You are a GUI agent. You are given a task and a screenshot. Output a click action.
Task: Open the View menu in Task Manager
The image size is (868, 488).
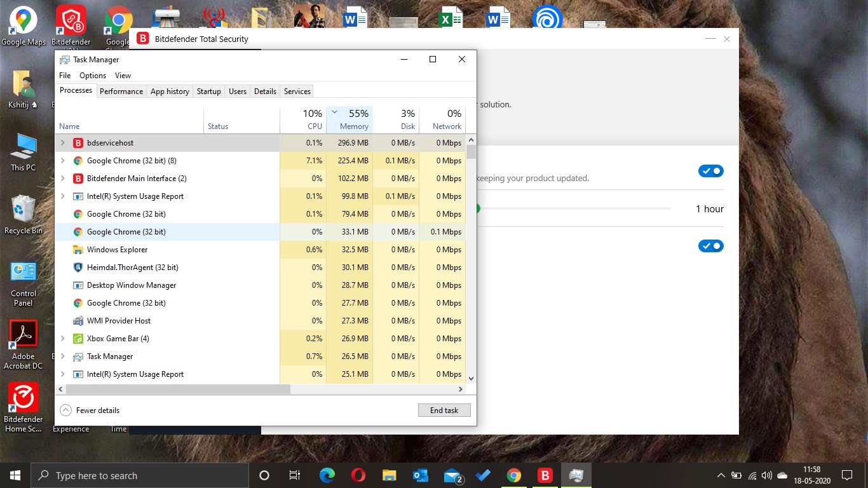pos(123,76)
